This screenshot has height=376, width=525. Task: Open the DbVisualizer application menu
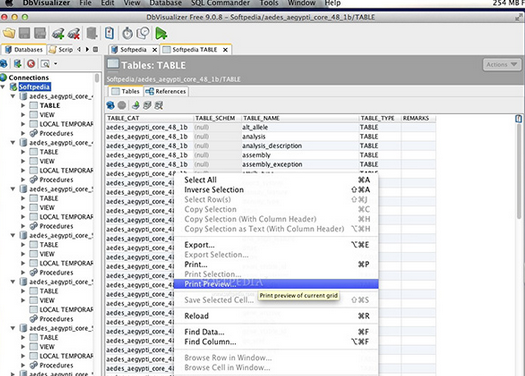point(46,3)
